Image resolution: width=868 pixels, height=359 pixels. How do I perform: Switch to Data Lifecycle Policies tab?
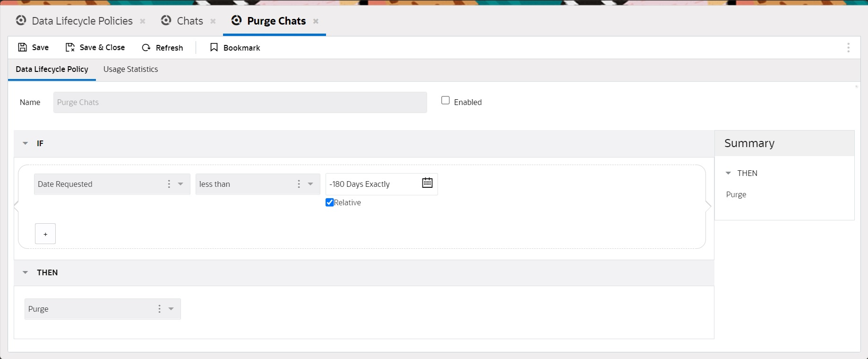(x=82, y=21)
